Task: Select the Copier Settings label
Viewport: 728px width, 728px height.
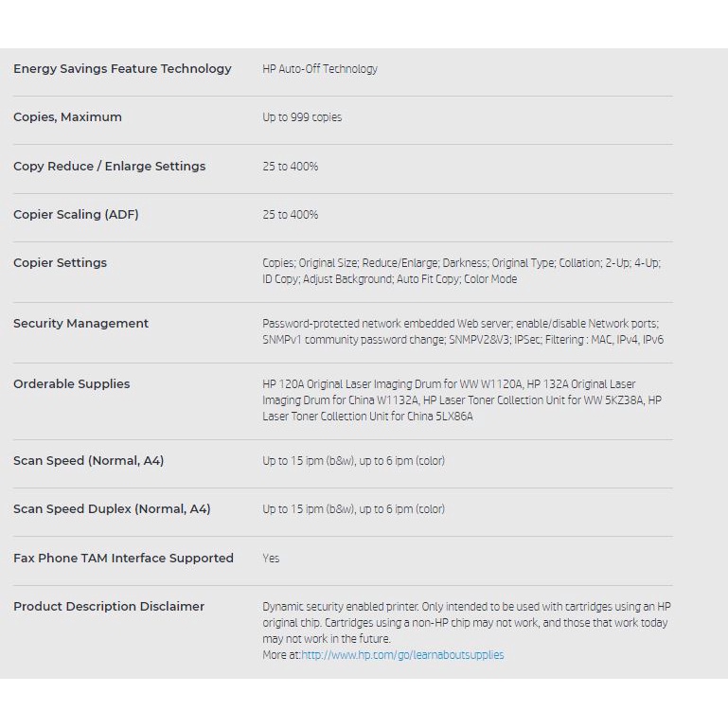Action: (60, 263)
